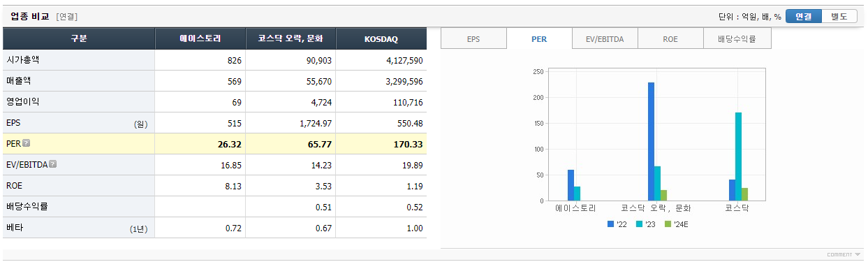Switch to the EPS chart tab
This screenshot has height=262, width=868.
coord(473,39)
